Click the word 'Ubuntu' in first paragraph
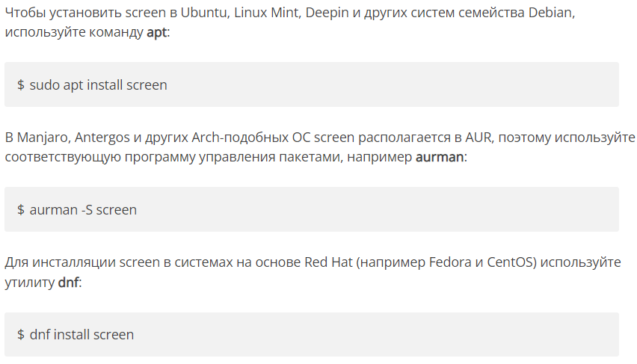637x364 pixels. tap(205, 13)
